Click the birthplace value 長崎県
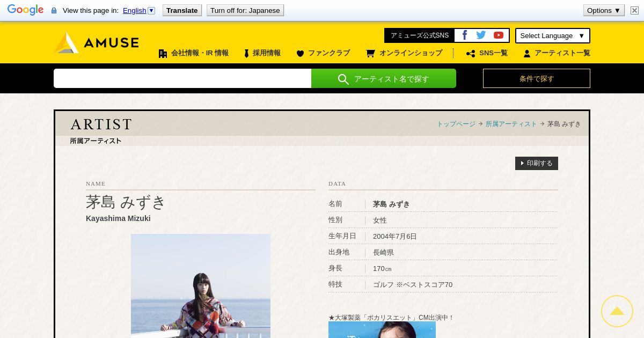Image resolution: width=644 pixels, height=338 pixels. pyautogui.click(x=383, y=253)
